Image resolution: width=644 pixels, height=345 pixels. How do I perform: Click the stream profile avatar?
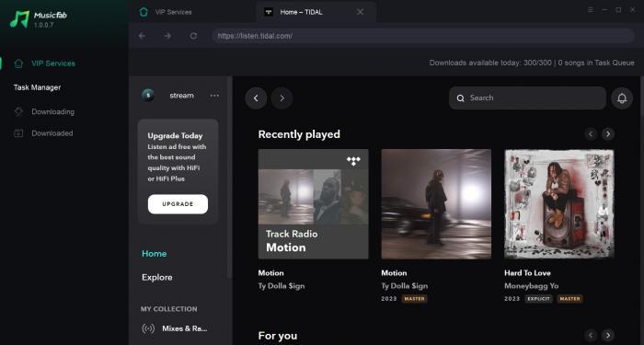pyautogui.click(x=148, y=96)
